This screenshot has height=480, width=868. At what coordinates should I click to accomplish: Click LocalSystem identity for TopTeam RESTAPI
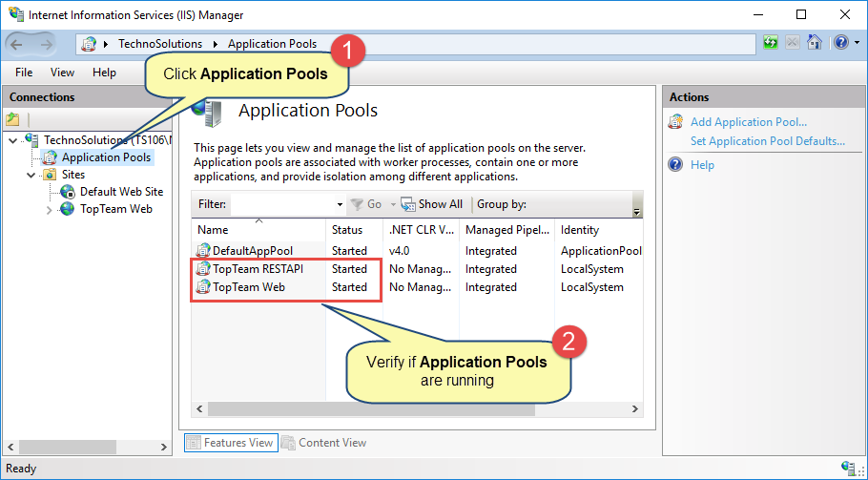[591, 269]
